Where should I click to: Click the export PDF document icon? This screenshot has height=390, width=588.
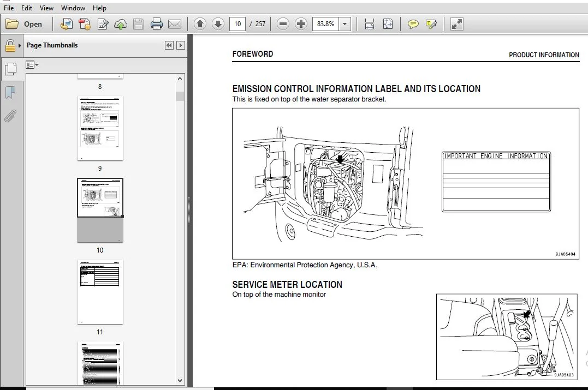tap(67, 24)
